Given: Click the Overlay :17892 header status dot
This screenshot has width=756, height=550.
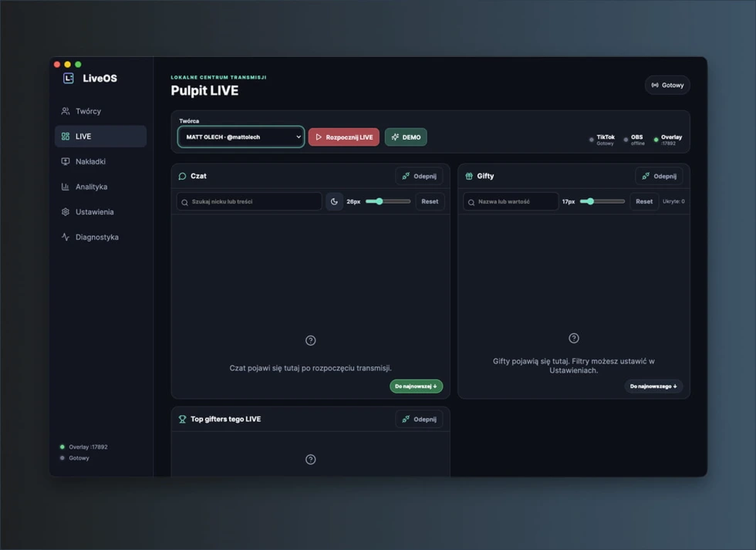Looking at the screenshot, I should point(656,140).
